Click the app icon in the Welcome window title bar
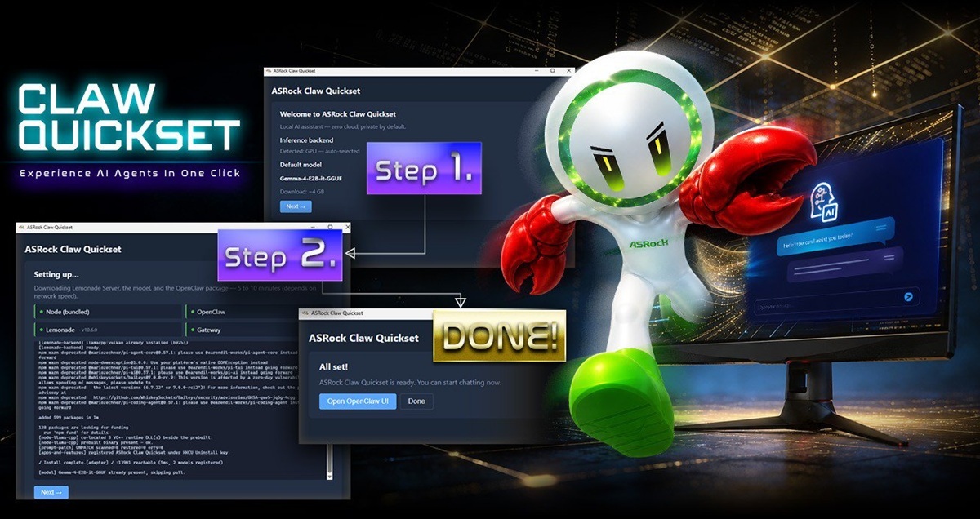 point(269,72)
